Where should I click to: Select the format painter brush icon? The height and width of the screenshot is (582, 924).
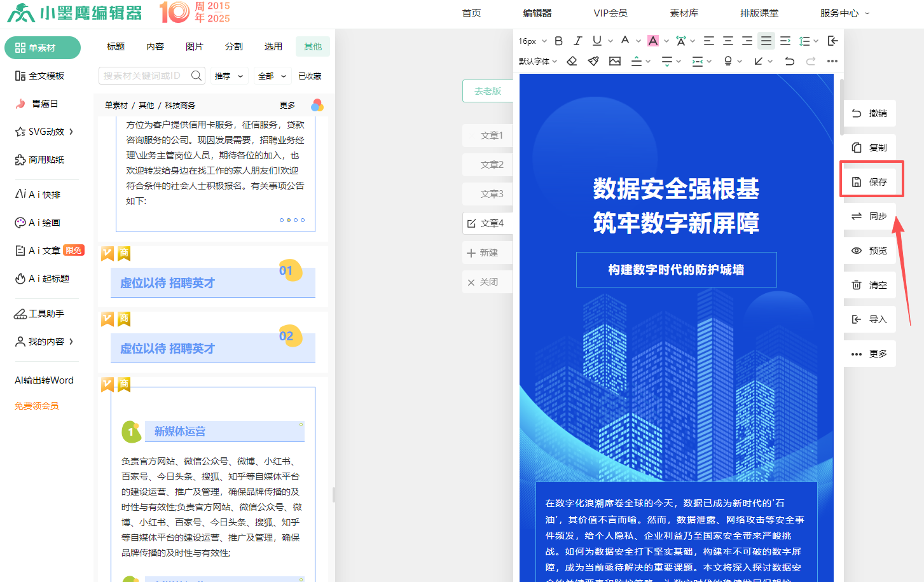pyautogui.click(x=593, y=61)
